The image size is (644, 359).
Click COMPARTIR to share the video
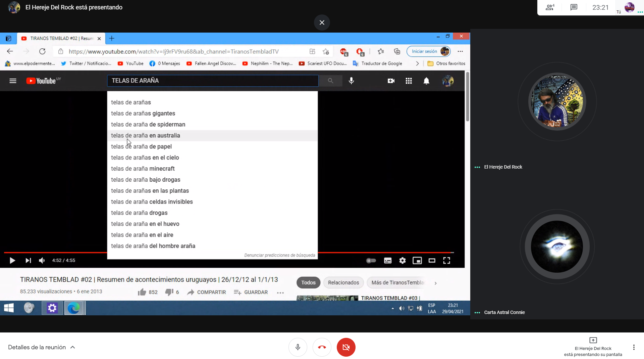tap(207, 292)
